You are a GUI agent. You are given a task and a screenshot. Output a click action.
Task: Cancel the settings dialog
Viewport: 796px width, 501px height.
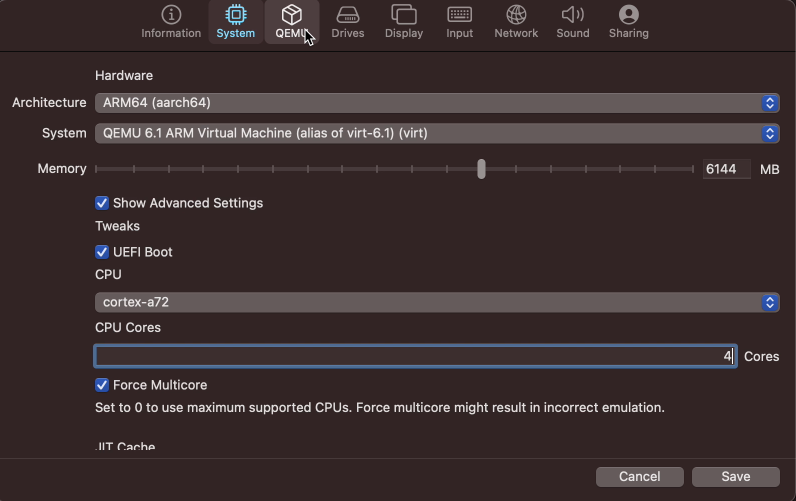click(640, 477)
